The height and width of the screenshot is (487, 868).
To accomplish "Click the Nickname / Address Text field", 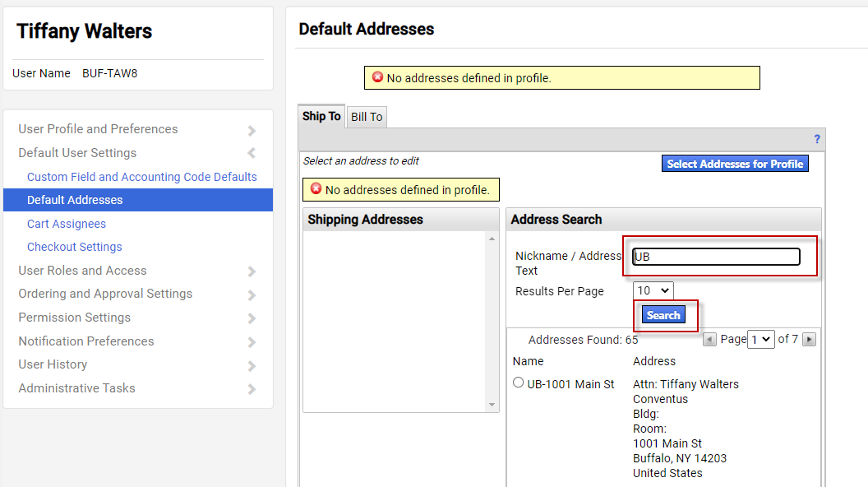I will (x=716, y=257).
